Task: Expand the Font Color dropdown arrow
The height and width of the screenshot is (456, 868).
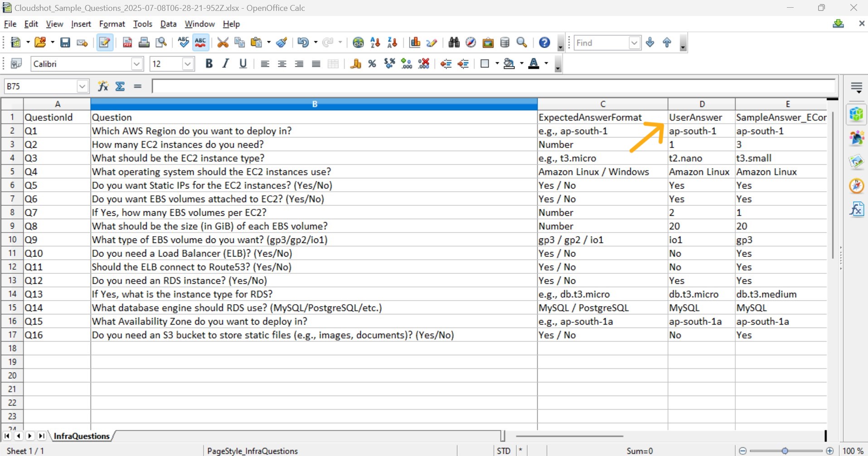Action: [546, 64]
